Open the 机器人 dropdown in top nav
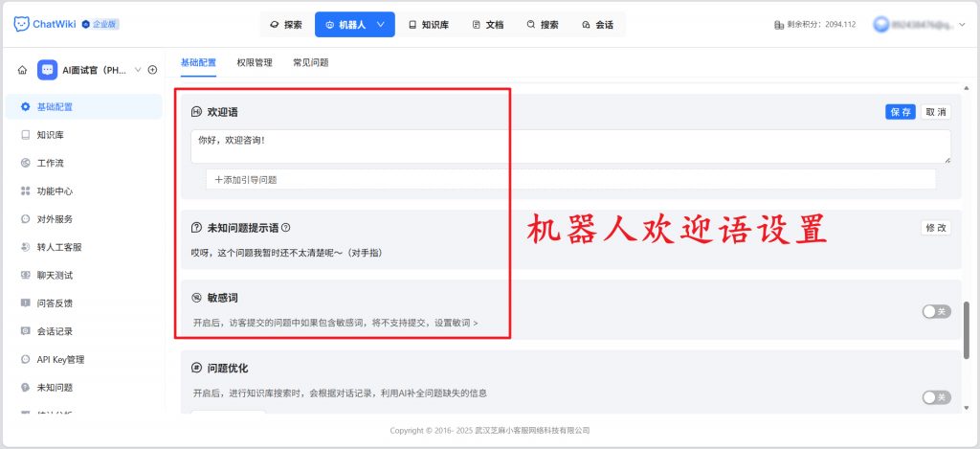The image size is (980, 449). 355,24
